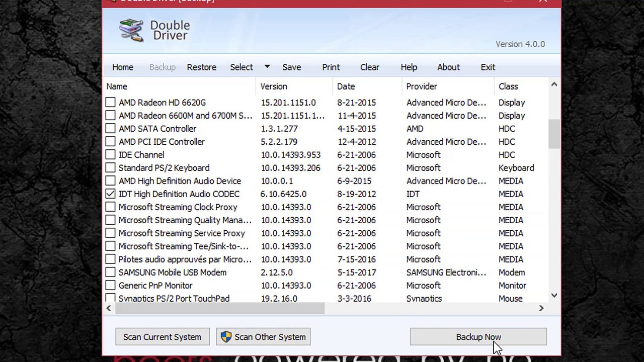Click the vertical scrollbar down arrow
644x362 pixels.
coord(554,296)
